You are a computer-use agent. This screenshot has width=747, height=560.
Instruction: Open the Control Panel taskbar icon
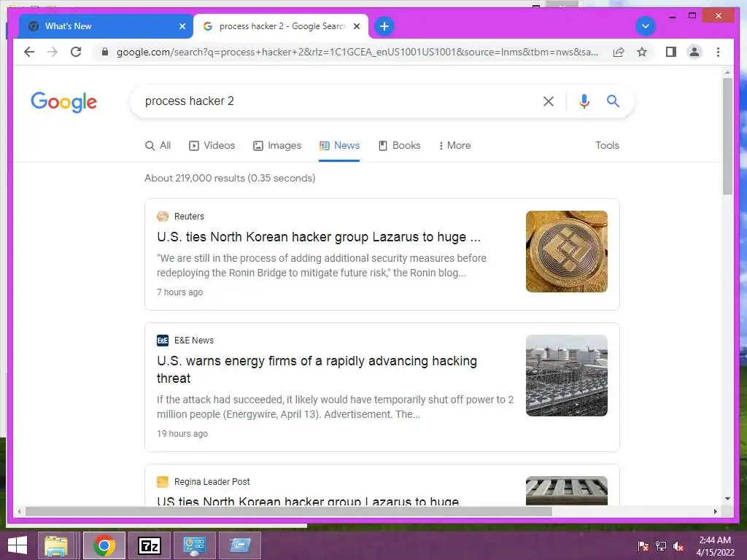coord(194,545)
